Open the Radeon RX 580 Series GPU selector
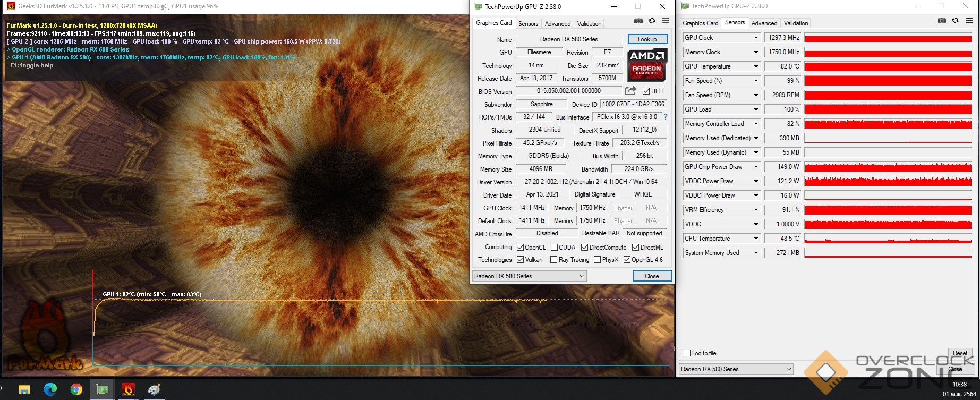This screenshot has width=980, height=400. pos(530,276)
